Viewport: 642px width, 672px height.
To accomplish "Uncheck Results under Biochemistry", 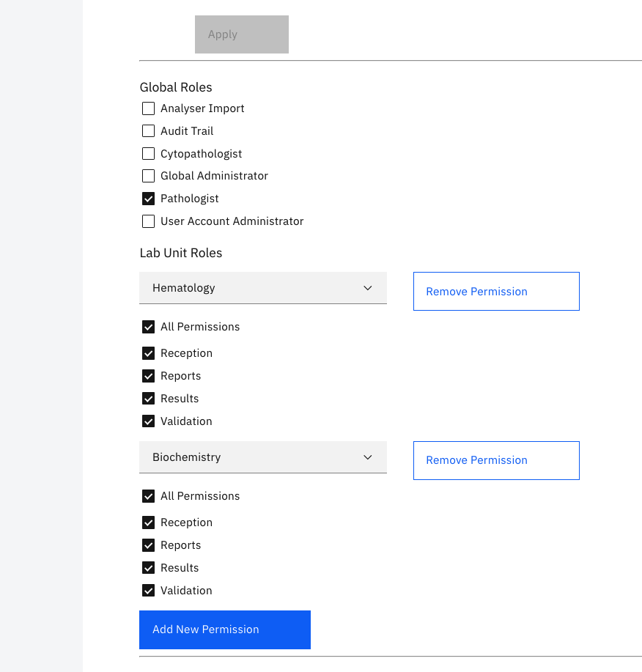I will pyautogui.click(x=148, y=567).
